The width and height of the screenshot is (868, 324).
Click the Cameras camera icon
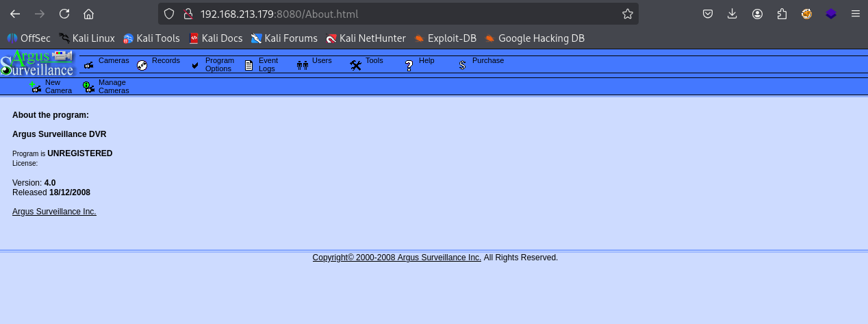(x=89, y=65)
